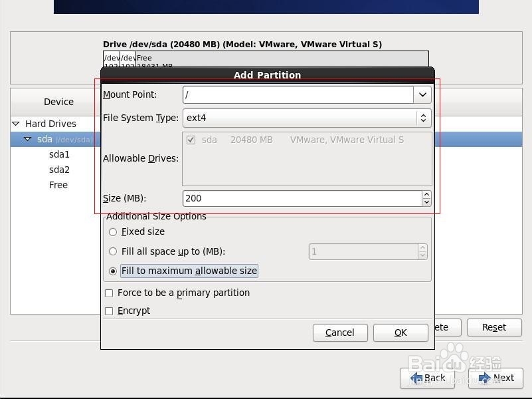Viewport: 532px width, 399px height.
Task: Click the Reset button
Action: pyautogui.click(x=493, y=327)
